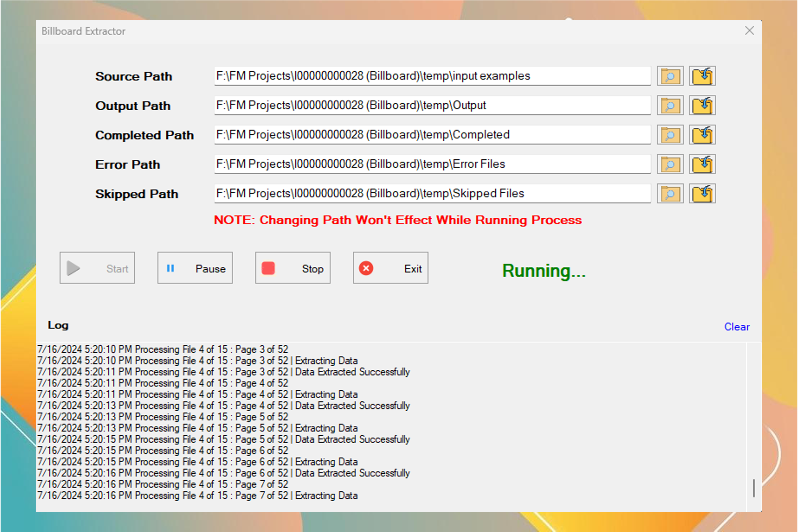Click into the Source Path field
This screenshot has width=798, height=532.
[x=432, y=76]
